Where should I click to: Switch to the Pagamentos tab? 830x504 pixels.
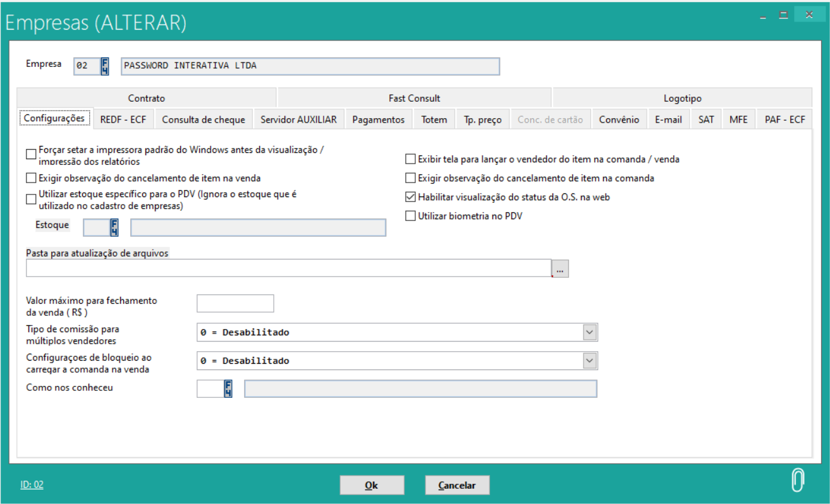pyautogui.click(x=378, y=119)
